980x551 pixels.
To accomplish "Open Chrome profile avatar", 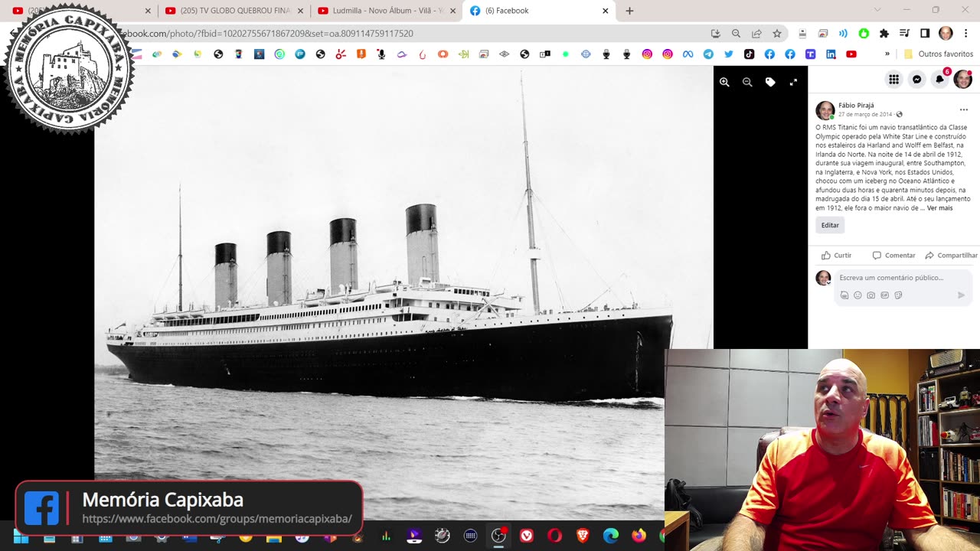I will tap(946, 34).
